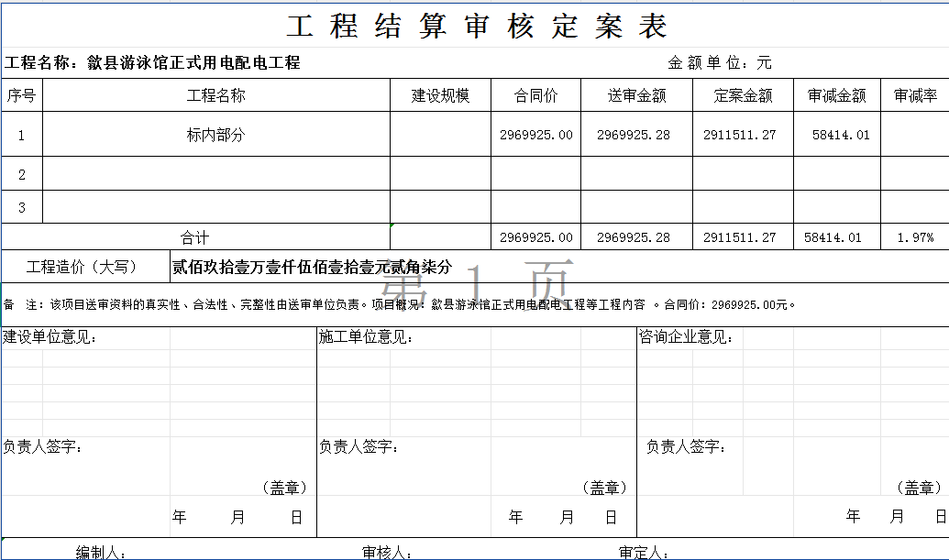Select the 送审金额 header cell
The width and height of the screenshot is (949, 560).
636,95
